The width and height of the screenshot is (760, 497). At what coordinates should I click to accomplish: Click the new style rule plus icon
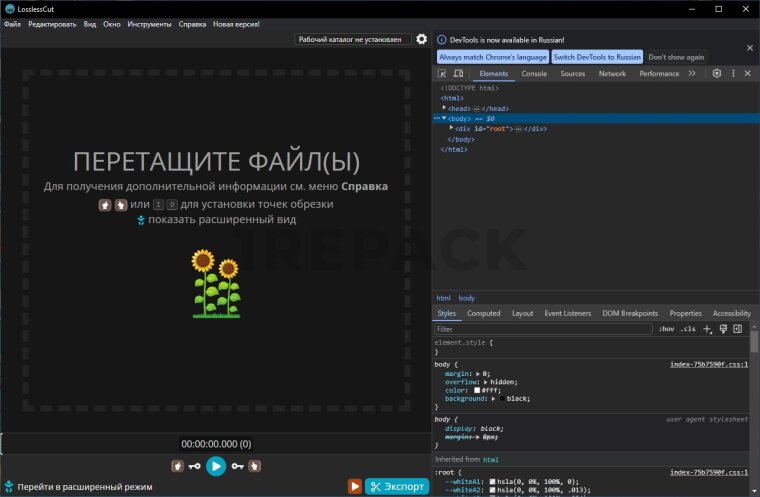click(x=708, y=328)
